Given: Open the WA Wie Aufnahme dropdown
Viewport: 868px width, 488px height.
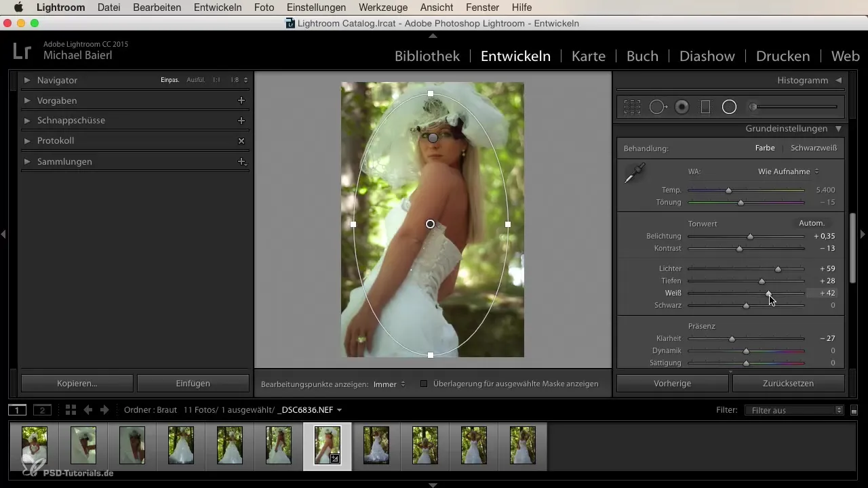Looking at the screenshot, I should coord(788,171).
